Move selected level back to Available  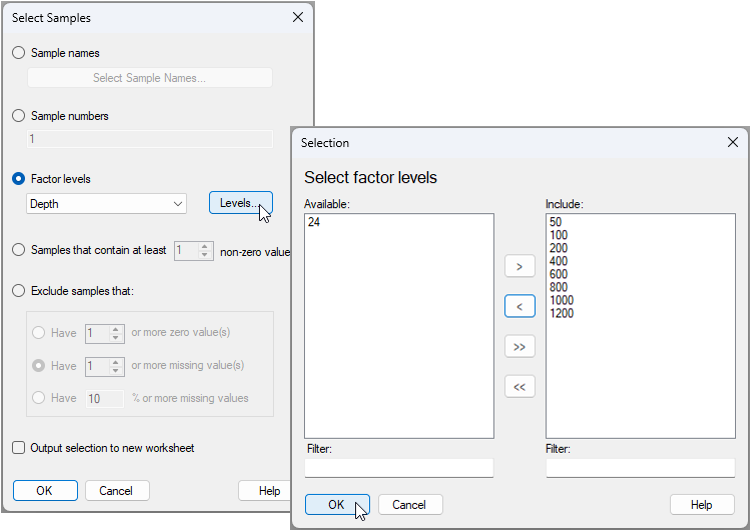point(519,306)
